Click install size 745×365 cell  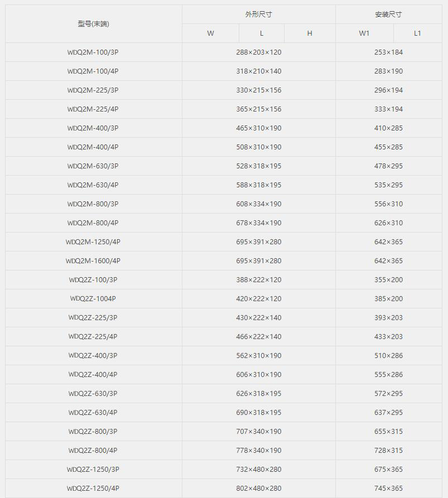click(389, 488)
